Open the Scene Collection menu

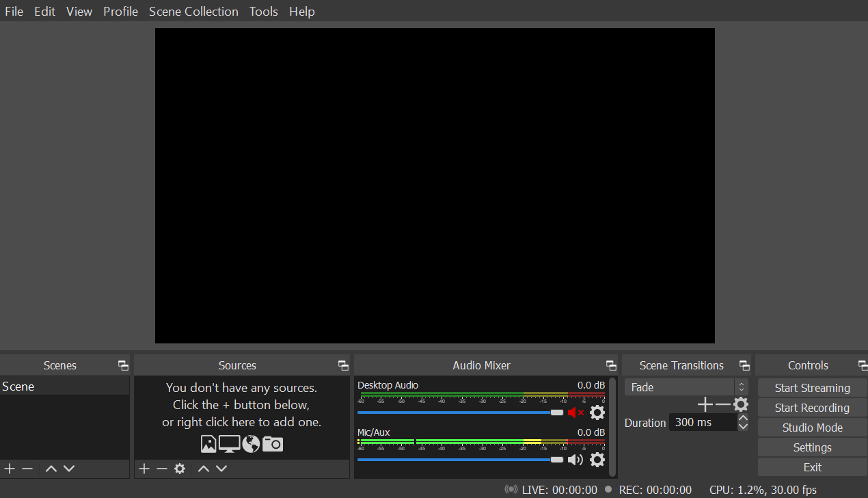tap(193, 12)
